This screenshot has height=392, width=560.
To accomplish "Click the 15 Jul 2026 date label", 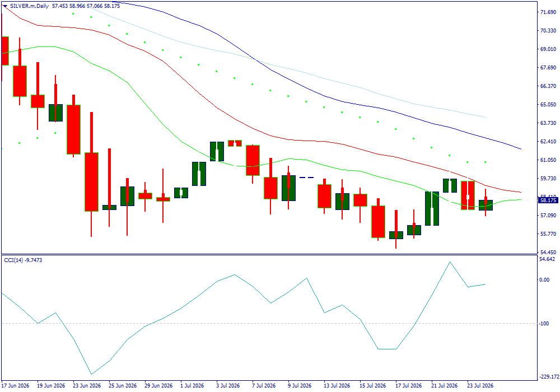I will click(372, 386).
